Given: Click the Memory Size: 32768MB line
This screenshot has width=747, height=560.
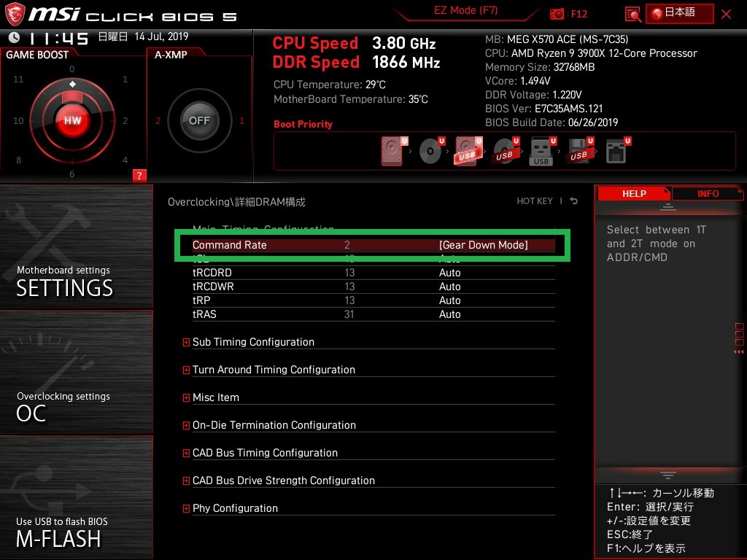Looking at the screenshot, I should click(x=541, y=66).
